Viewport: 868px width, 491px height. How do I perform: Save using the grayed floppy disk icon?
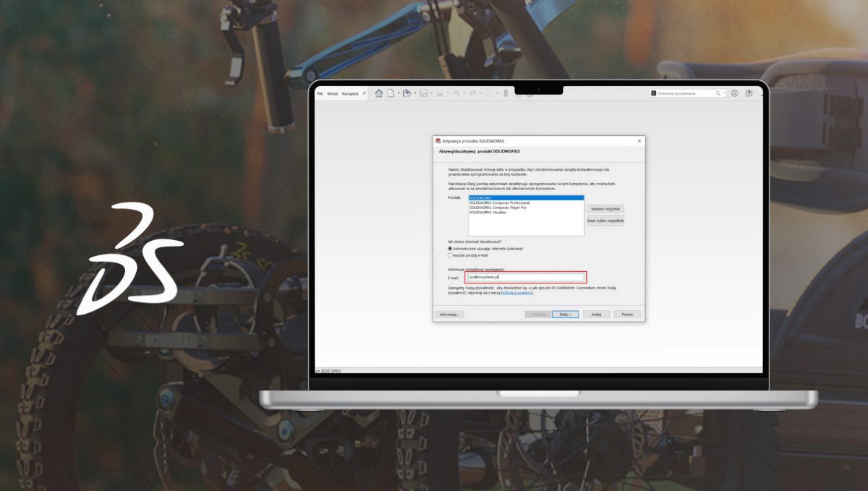pyautogui.click(x=423, y=93)
